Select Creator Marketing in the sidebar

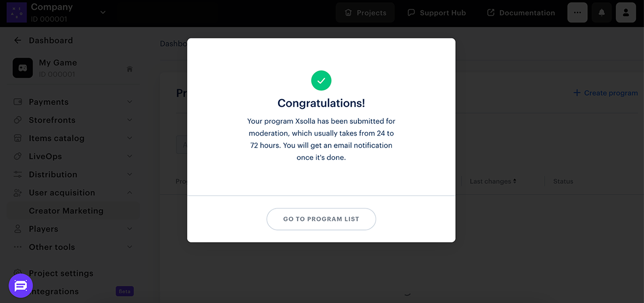coord(66,211)
